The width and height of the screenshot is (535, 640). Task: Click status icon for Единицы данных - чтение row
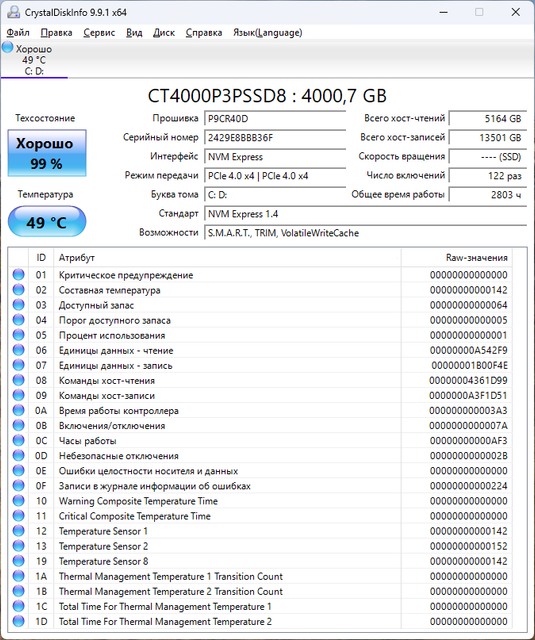pos(18,350)
